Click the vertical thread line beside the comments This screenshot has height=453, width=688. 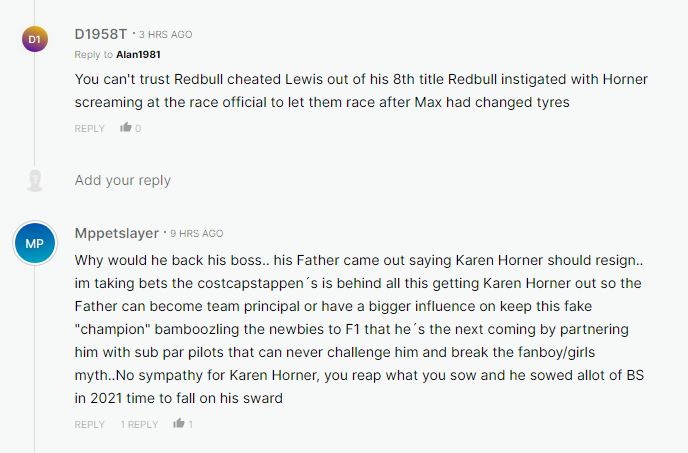click(34, 120)
